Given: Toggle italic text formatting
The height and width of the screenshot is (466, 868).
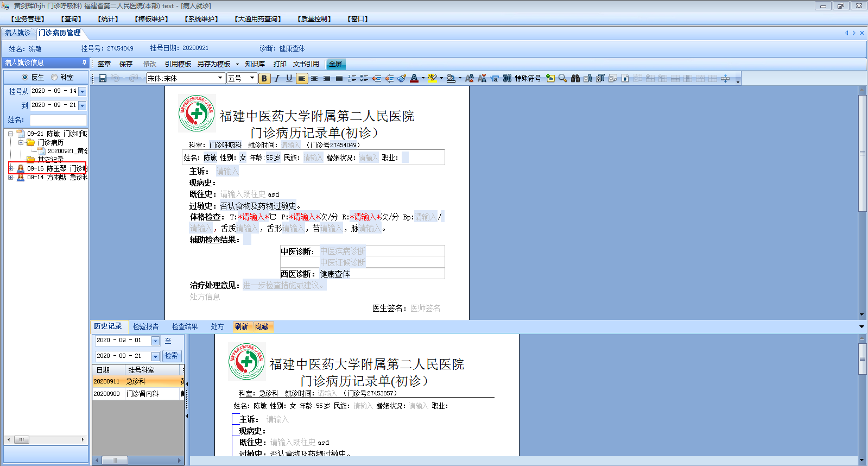Looking at the screenshot, I should pos(277,78).
